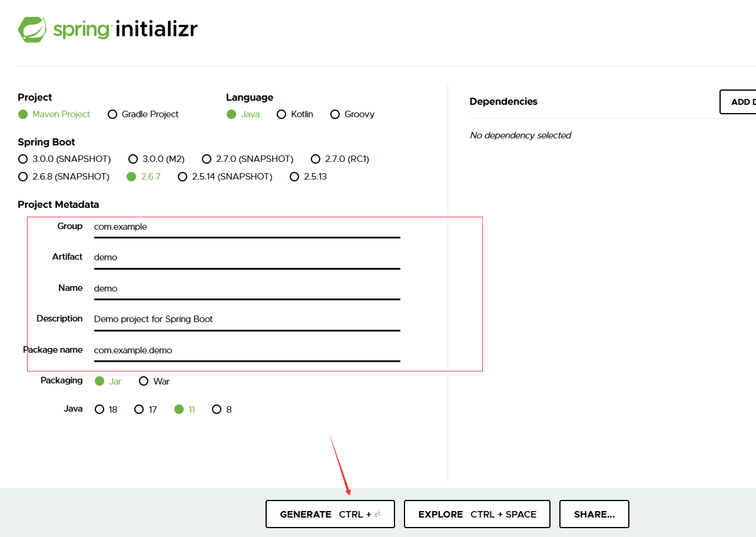
Task: Click the Packaging label
Action: coord(61,380)
